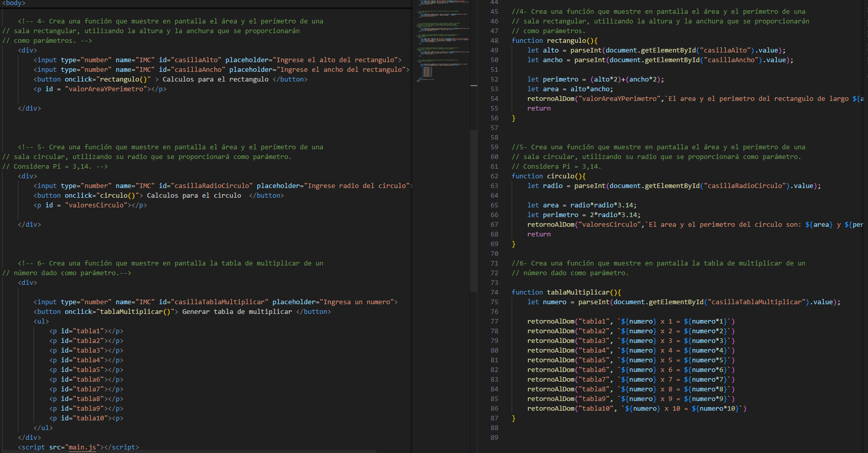Viewport: 868px width, 453px height.
Task: Click 'function rectangulo(){' declaration in the JS editor
Action: 554,41
